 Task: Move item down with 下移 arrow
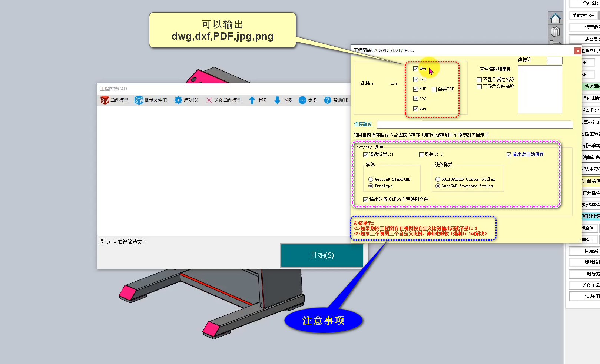pos(277,100)
